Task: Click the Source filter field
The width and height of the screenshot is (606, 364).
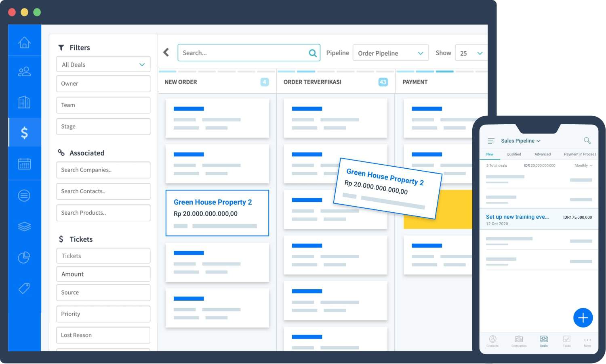Action: pos(103,293)
